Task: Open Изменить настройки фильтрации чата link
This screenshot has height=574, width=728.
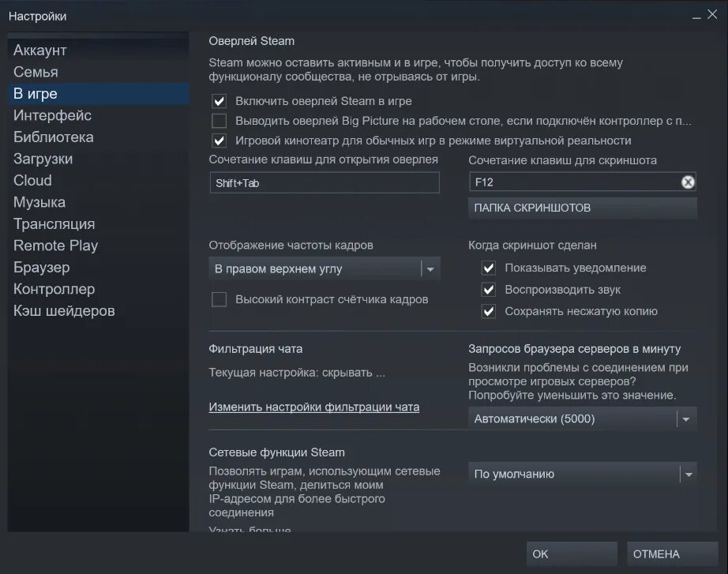Action: tap(313, 407)
